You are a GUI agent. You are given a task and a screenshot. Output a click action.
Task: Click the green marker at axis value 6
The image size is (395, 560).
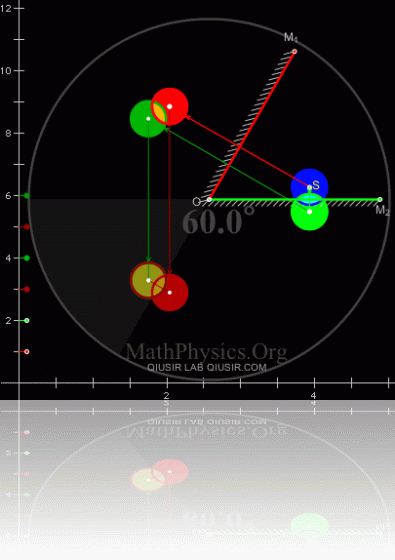(26, 196)
